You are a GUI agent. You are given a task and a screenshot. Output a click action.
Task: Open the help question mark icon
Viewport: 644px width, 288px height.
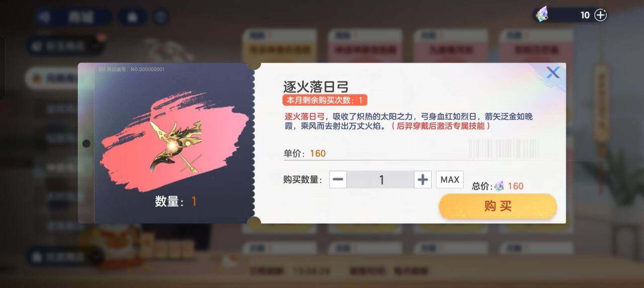pyautogui.click(x=160, y=17)
